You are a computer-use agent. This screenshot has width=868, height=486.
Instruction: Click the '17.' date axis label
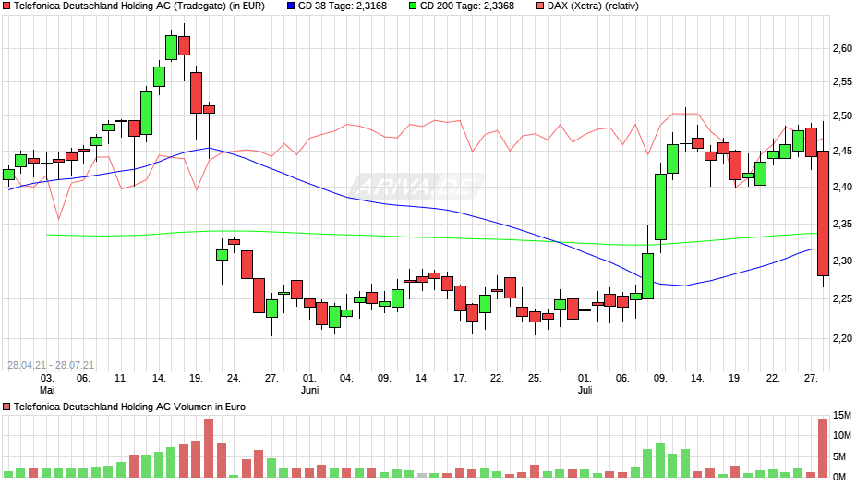(x=460, y=379)
